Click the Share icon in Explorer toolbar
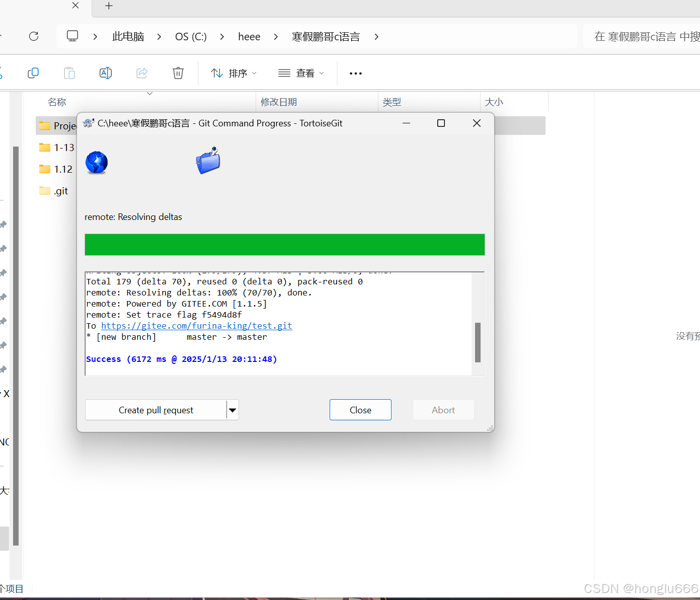This screenshot has width=700, height=600. (142, 73)
